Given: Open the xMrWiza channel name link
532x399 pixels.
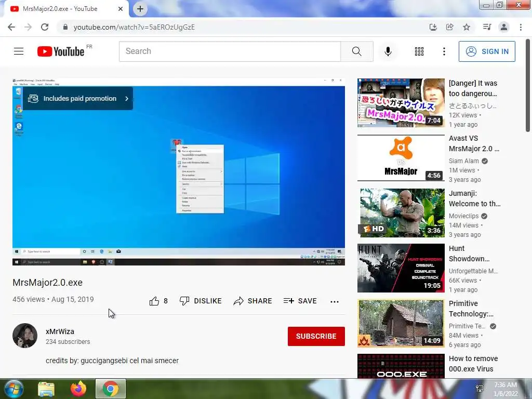Looking at the screenshot, I should (60, 331).
